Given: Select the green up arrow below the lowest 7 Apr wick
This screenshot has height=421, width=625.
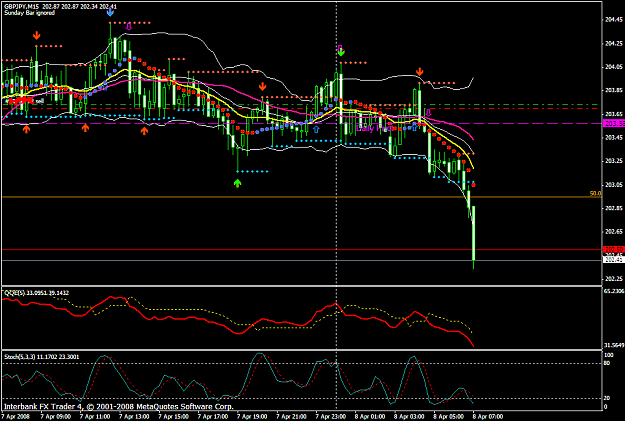Looking at the screenshot, I should pos(238,183).
